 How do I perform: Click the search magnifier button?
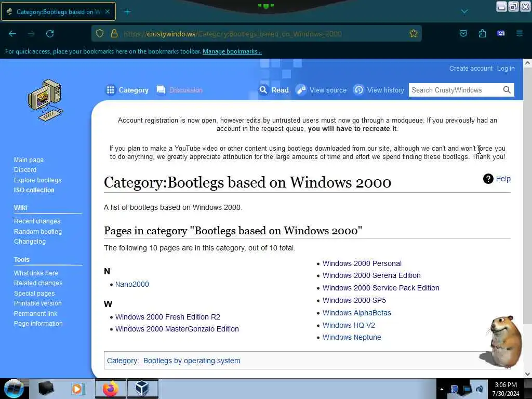pos(507,90)
